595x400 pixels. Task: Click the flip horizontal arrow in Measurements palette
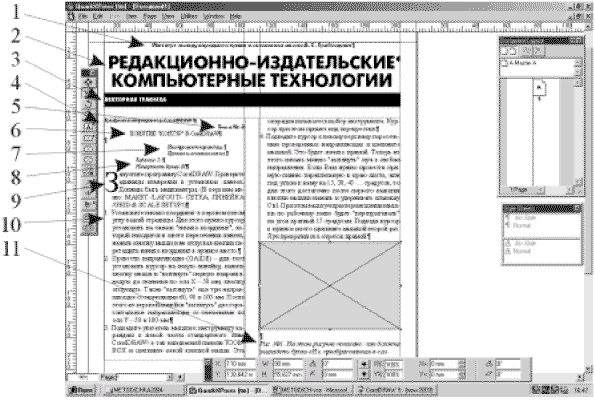coord(364,364)
